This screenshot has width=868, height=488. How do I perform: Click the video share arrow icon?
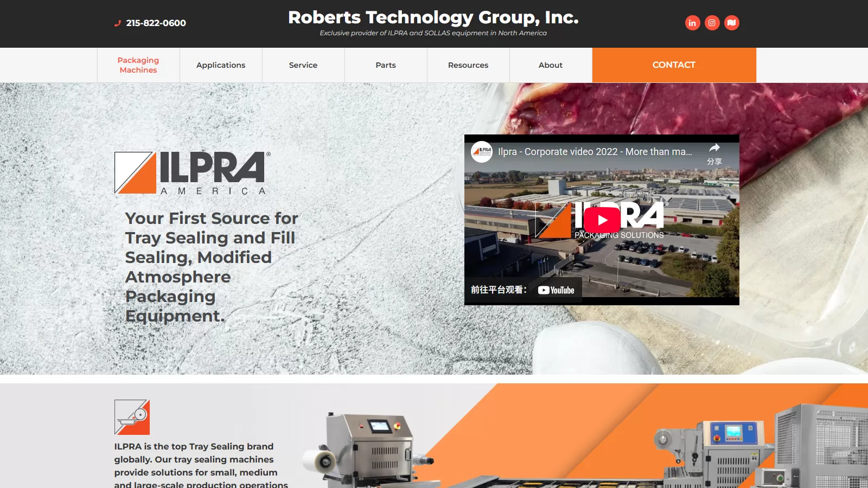pos(714,148)
